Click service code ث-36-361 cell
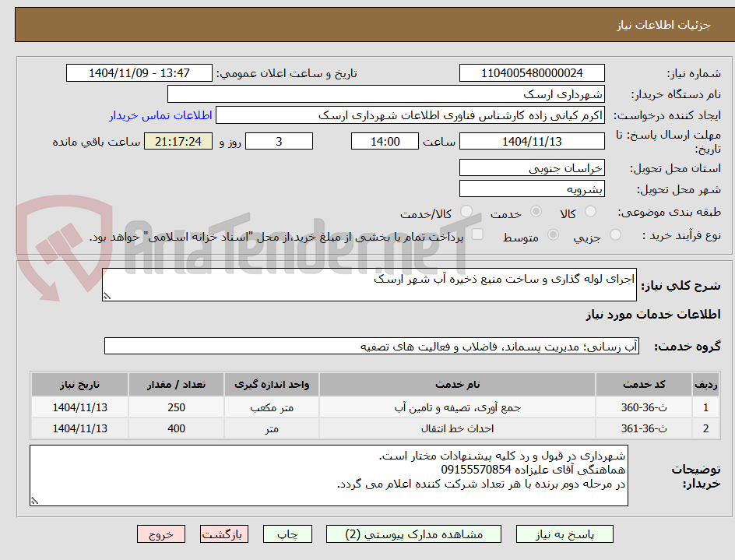This screenshot has height=560, width=735. pos(644,428)
